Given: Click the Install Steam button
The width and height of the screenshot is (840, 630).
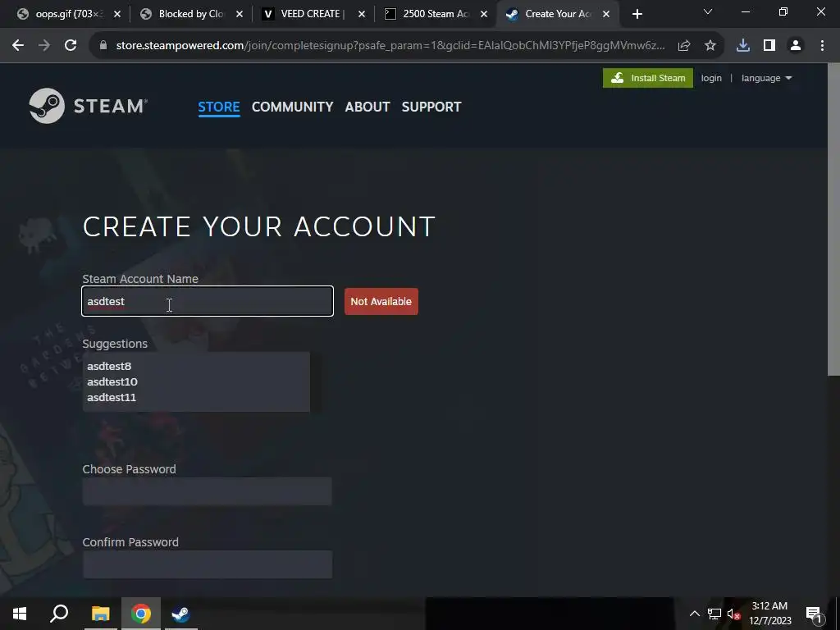Looking at the screenshot, I should point(648,78).
